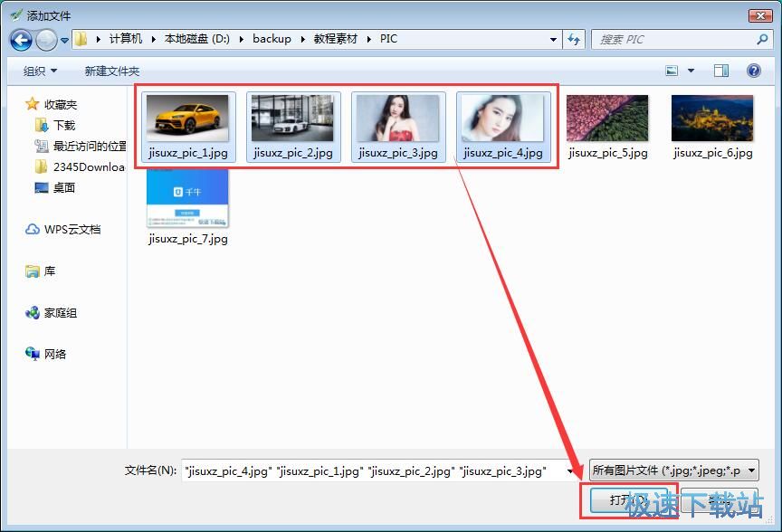The width and height of the screenshot is (782, 532).
Task: Open 网络 in navigation pane
Action: [55, 354]
